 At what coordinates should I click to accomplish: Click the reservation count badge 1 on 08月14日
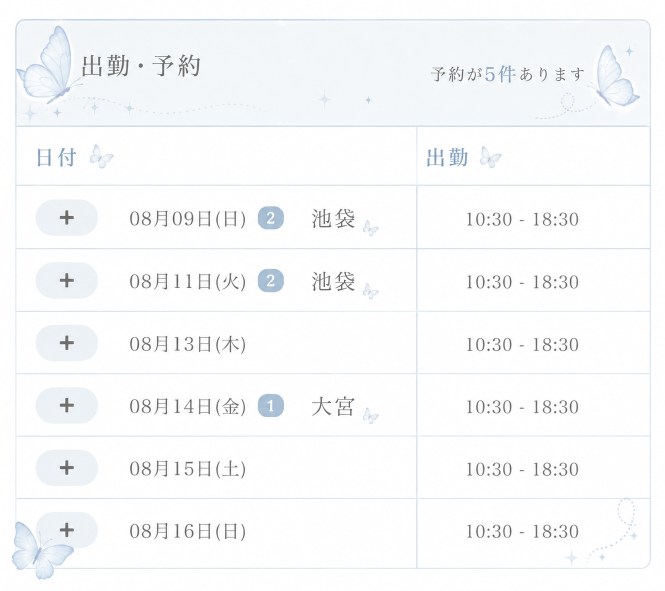tap(271, 406)
